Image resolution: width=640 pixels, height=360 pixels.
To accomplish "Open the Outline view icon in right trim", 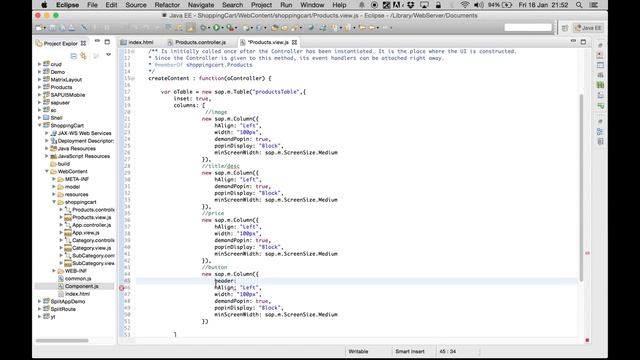I will point(600,131).
